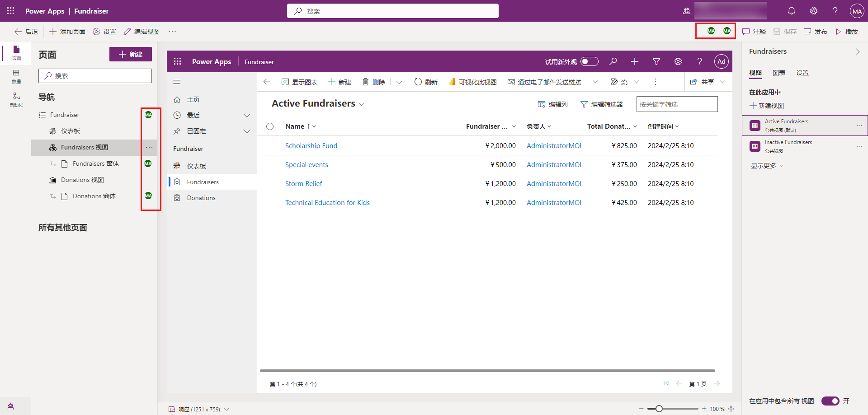Click the preview Ad user avatar
The height and width of the screenshot is (415, 868).
tap(722, 61)
